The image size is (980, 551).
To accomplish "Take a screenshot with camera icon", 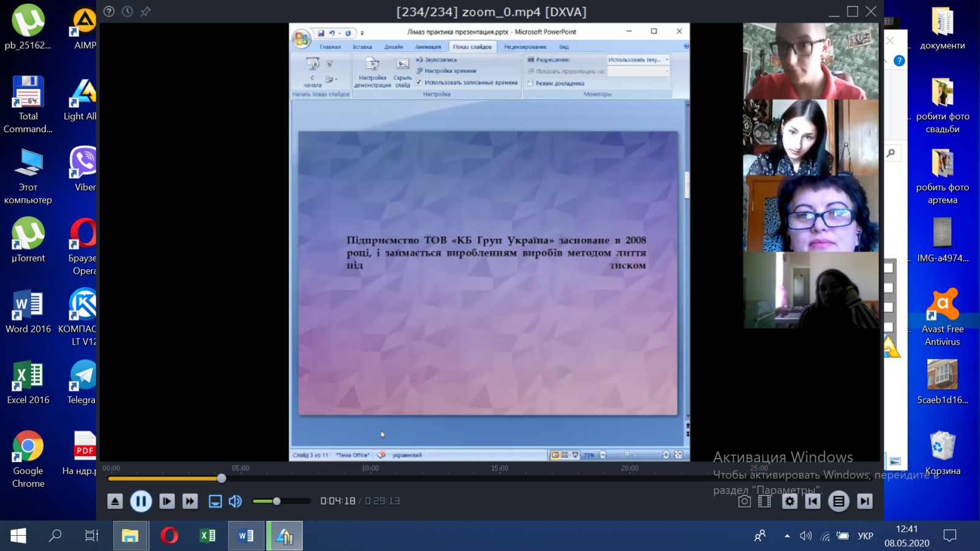I will 744,501.
